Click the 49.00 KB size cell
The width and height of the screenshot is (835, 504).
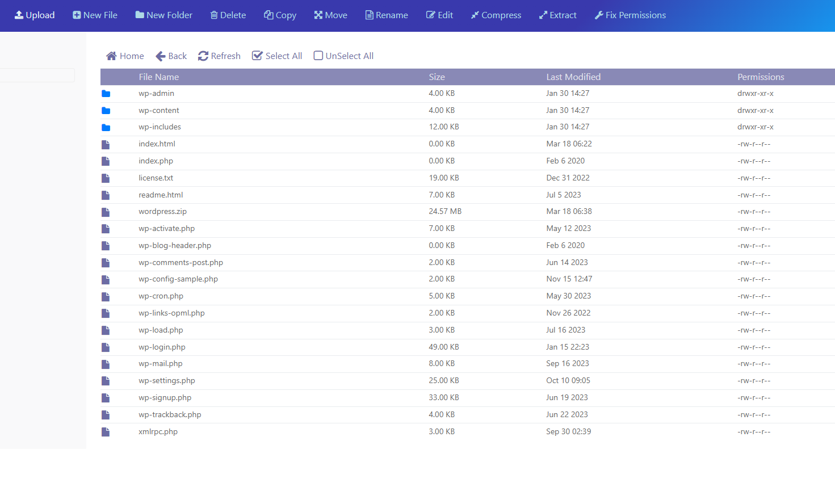(444, 347)
